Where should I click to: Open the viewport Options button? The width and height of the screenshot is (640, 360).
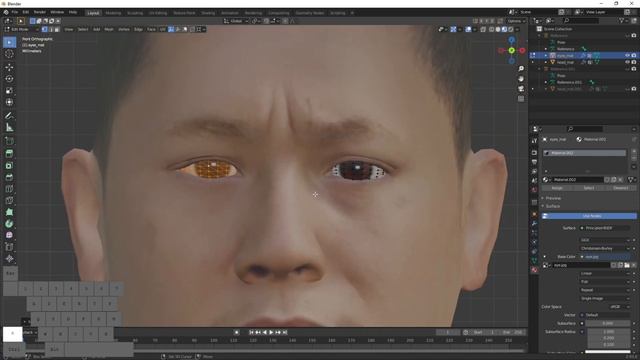click(516, 21)
